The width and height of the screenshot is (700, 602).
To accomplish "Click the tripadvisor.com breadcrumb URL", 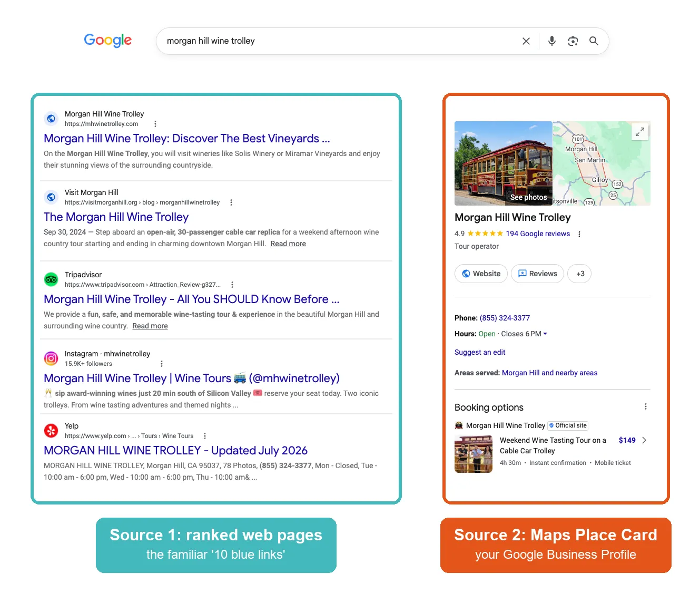I will 143,285.
